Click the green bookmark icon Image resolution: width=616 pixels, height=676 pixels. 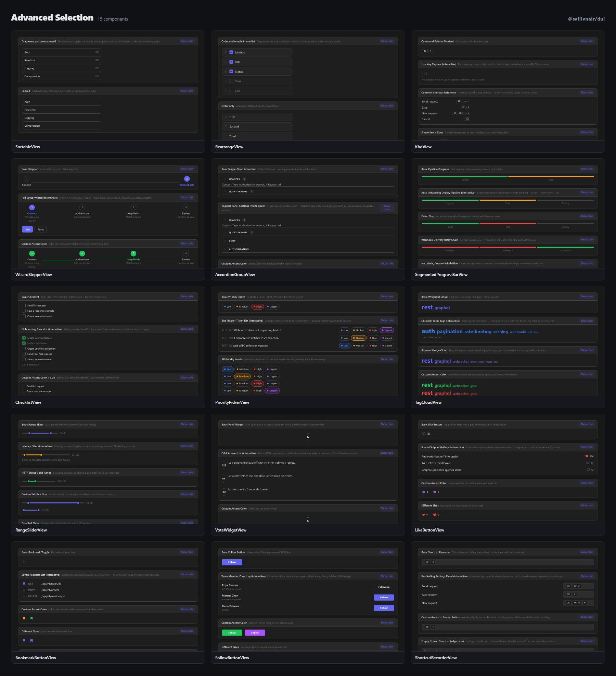[x=31, y=618]
